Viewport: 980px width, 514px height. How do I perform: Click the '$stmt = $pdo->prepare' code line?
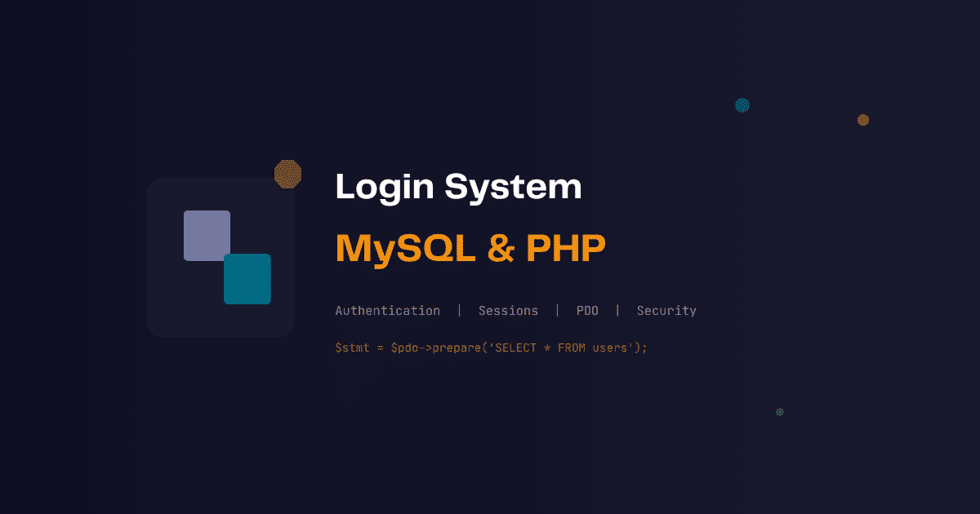click(491, 348)
